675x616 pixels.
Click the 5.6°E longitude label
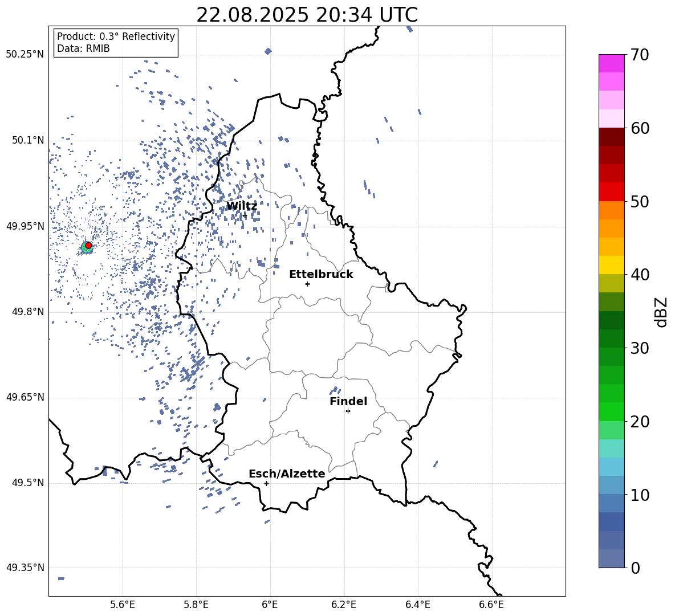tap(123, 605)
